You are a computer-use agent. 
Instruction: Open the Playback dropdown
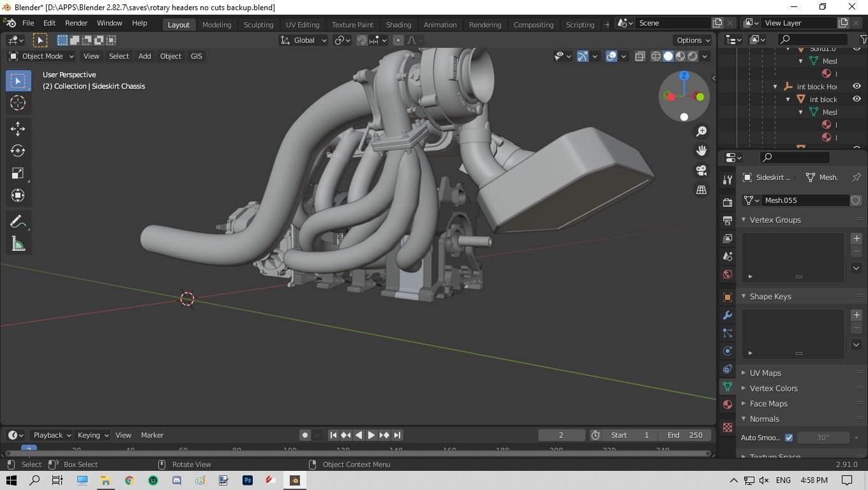coord(52,435)
